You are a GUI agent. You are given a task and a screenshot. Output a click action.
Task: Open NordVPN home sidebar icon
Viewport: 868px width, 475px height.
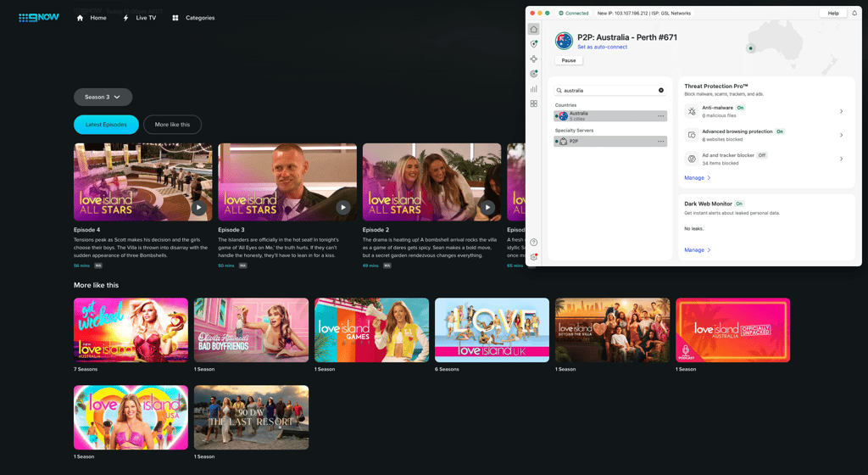pyautogui.click(x=534, y=30)
